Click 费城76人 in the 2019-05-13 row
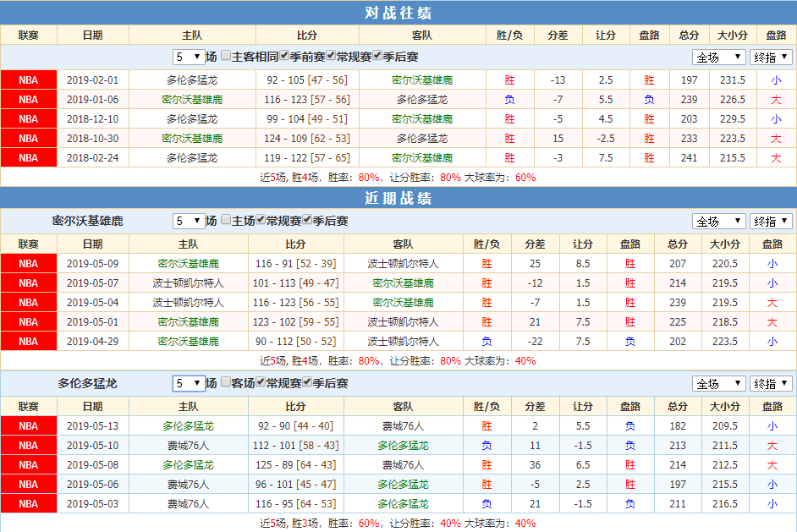 [x=403, y=426]
